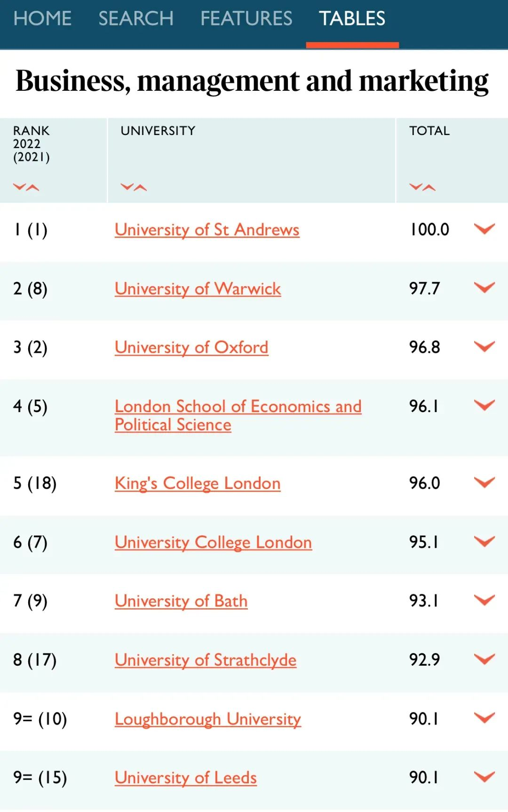The width and height of the screenshot is (508, 812).
Task: Go to the HOME tab
Action: click(x=42, y=19)
